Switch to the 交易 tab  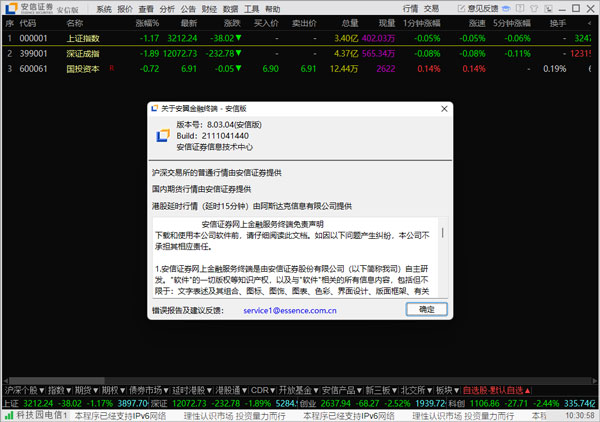(x=431, y=8)
